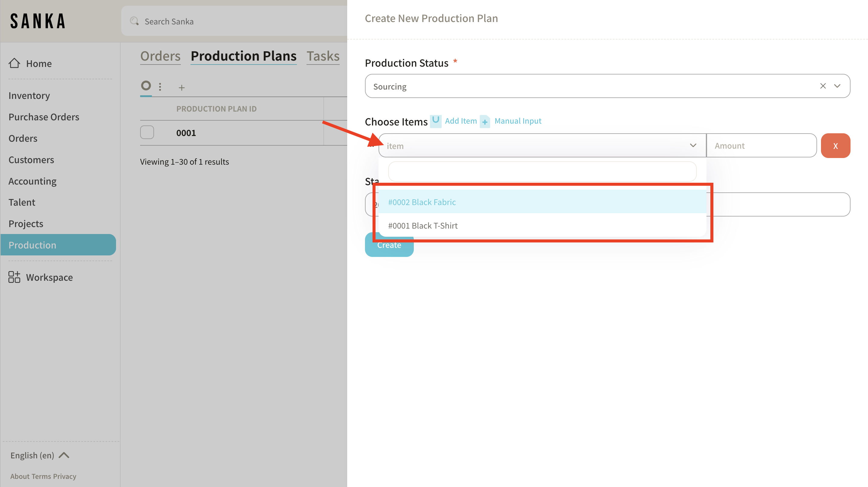Add a new view with plus icon

[x=182, y=88]
